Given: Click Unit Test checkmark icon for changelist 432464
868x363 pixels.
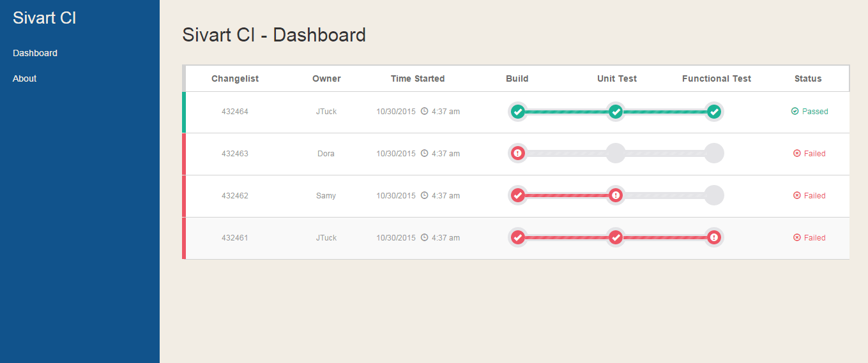Looking at the screenshot, I should [x=616, y=112].
